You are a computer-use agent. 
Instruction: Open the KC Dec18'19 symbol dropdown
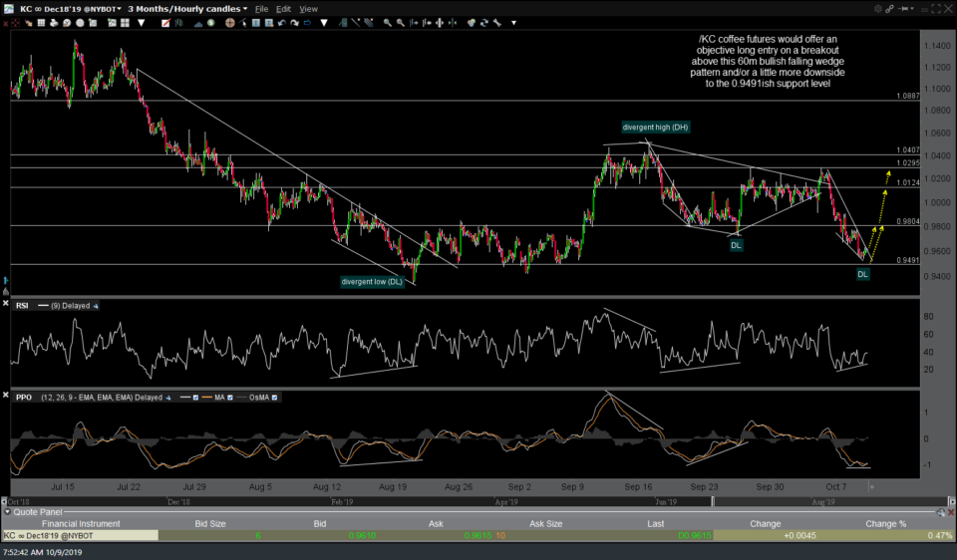pos(118,8)
